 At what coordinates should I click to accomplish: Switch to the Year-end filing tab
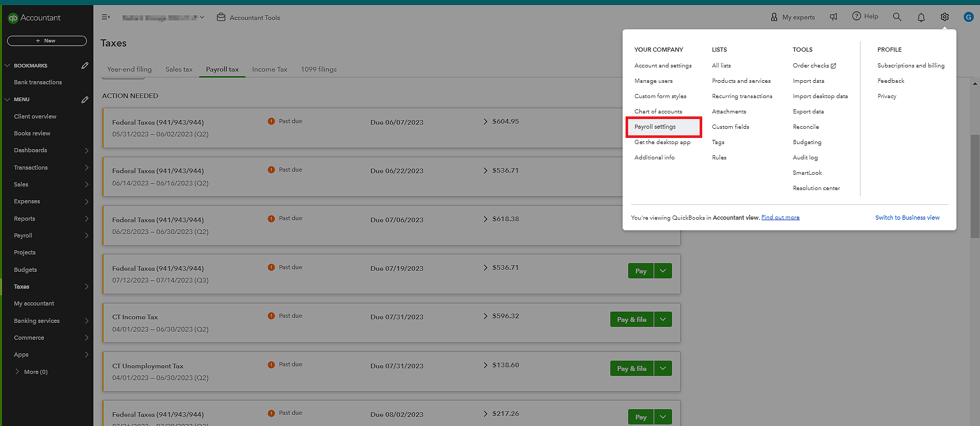129,69
